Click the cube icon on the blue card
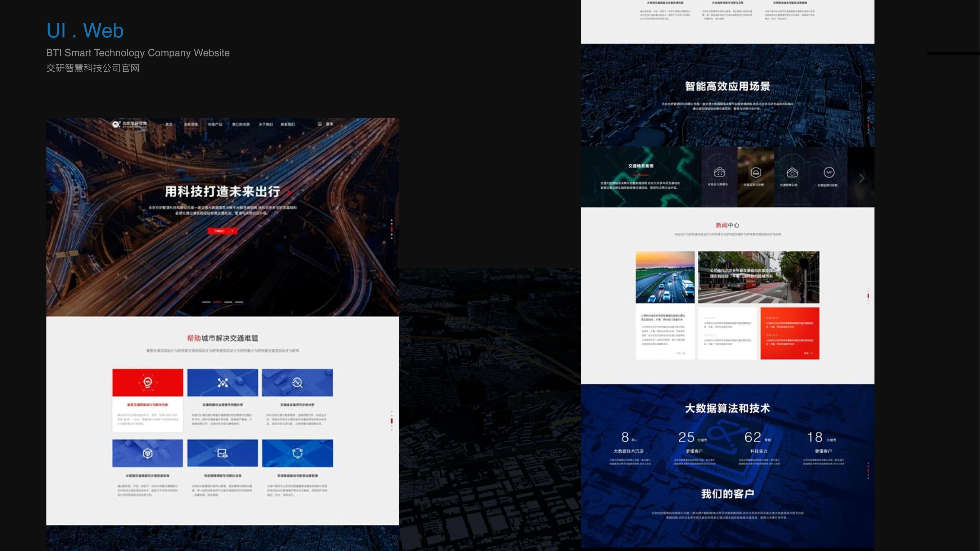The height and width of the screenshot is (551, 980). point(148,453)
